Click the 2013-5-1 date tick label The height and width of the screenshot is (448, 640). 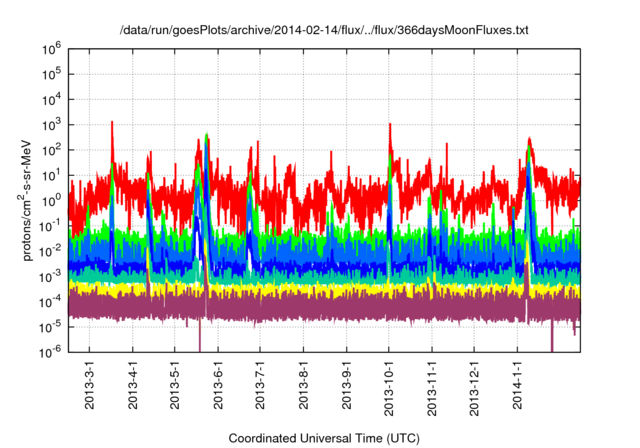click(x=175, y=389)
